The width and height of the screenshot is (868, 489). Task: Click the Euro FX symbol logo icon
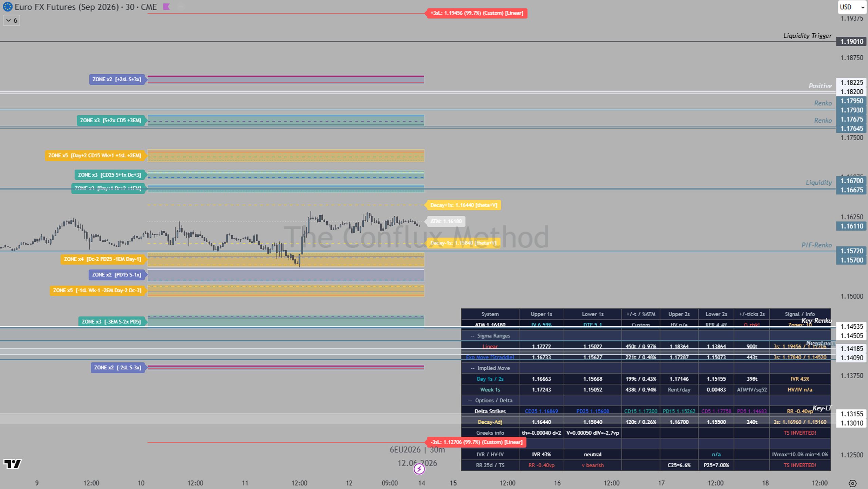[7, 7]
